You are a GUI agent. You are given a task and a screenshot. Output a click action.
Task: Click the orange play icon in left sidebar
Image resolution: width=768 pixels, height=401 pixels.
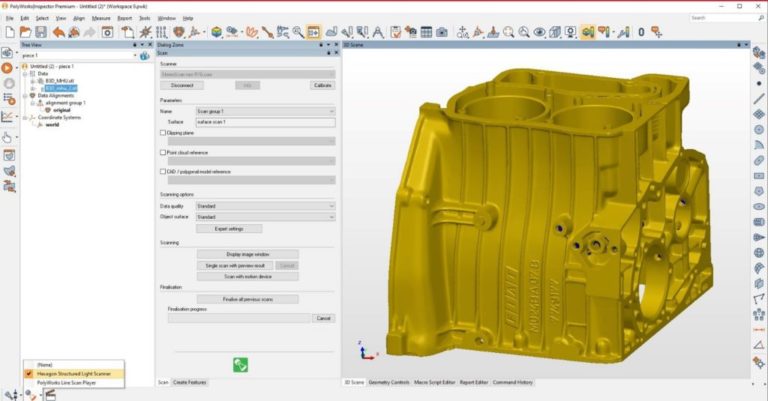(7, 68)
